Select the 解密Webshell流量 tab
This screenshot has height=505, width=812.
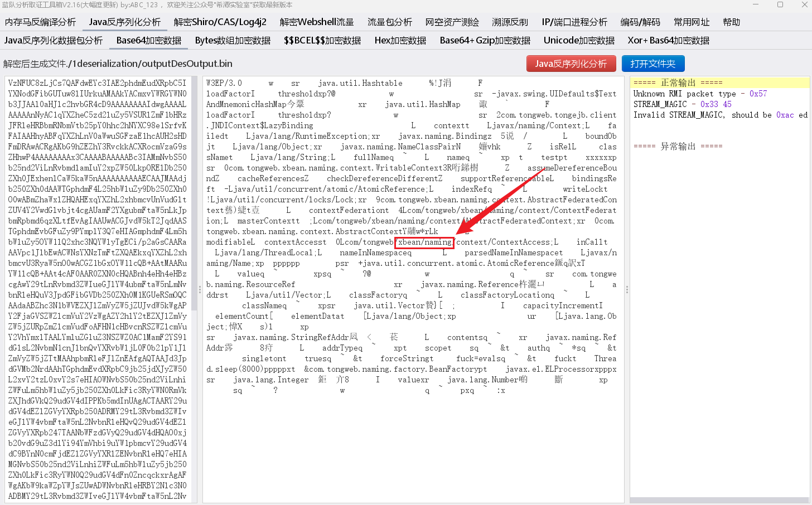coord(316,22)
